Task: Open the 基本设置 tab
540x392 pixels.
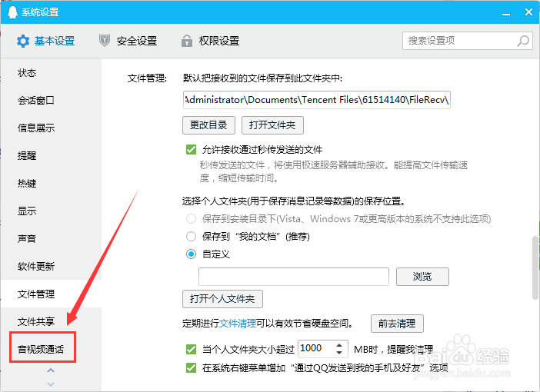Action: point(46,41)
